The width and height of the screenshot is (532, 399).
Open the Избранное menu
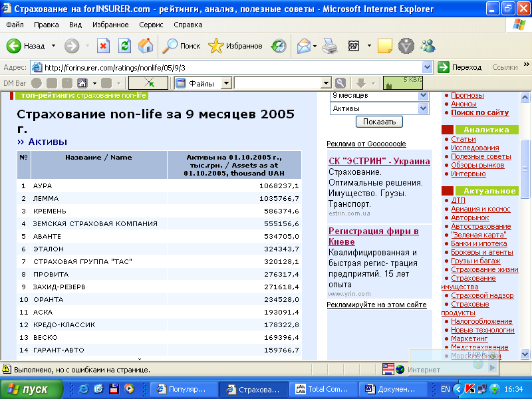coord(110,25)
